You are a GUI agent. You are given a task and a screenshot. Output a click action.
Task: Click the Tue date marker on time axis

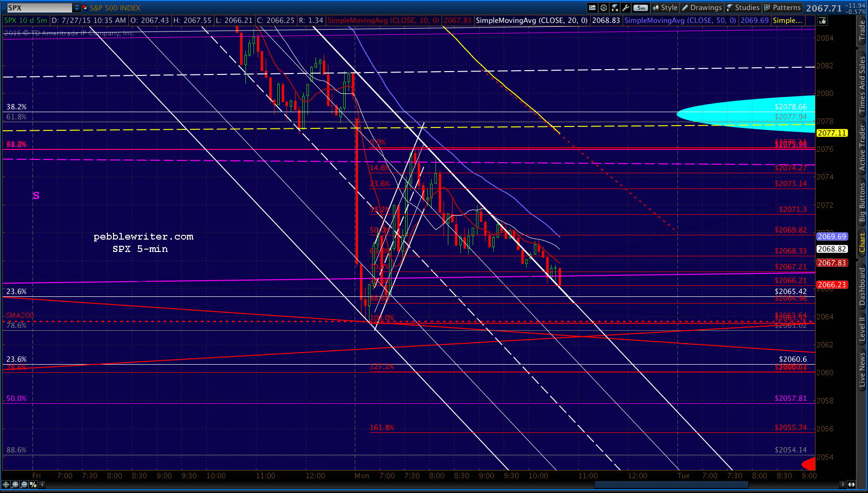pos(683,476)
